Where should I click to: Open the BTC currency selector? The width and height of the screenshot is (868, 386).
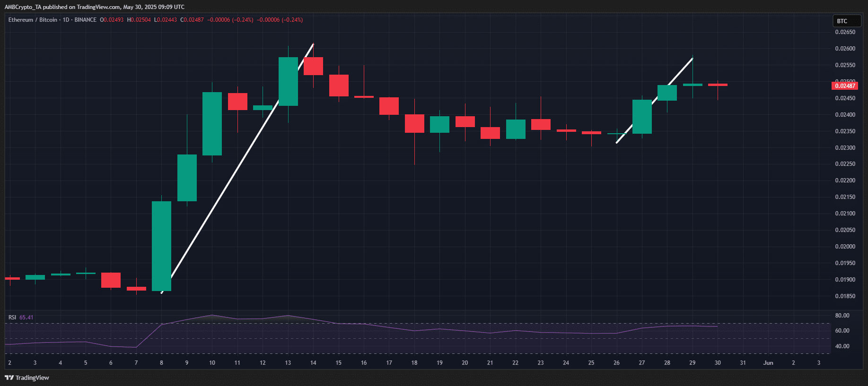pyautogui.click(x=847, y=21)
